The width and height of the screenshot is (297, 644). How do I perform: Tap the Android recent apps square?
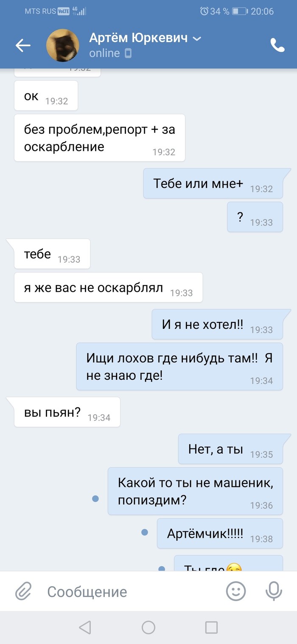click(x=211, y=627)
